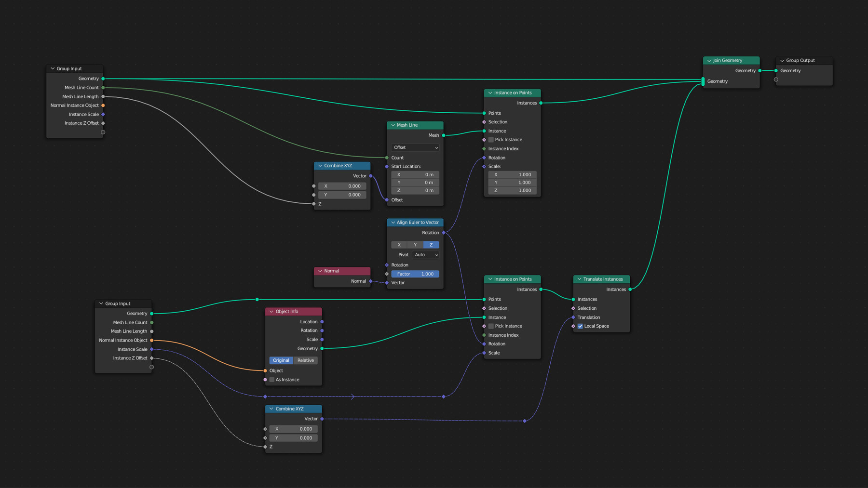This screenshot has width=868, height=488.
Task: Click the Rotation output socket of Align Euler to Vector
Action: point(444,232)
